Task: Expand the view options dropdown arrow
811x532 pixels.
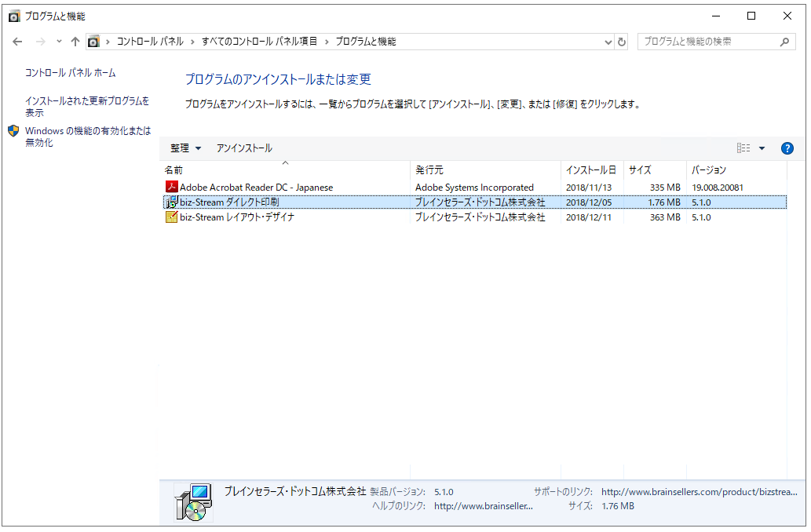Action: (x=762, y=148)
